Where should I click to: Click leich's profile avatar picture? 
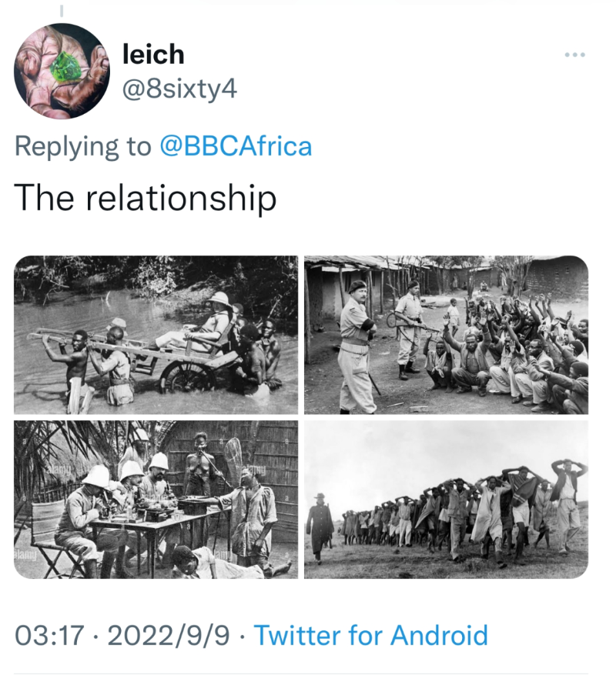[x=62, y=71]
